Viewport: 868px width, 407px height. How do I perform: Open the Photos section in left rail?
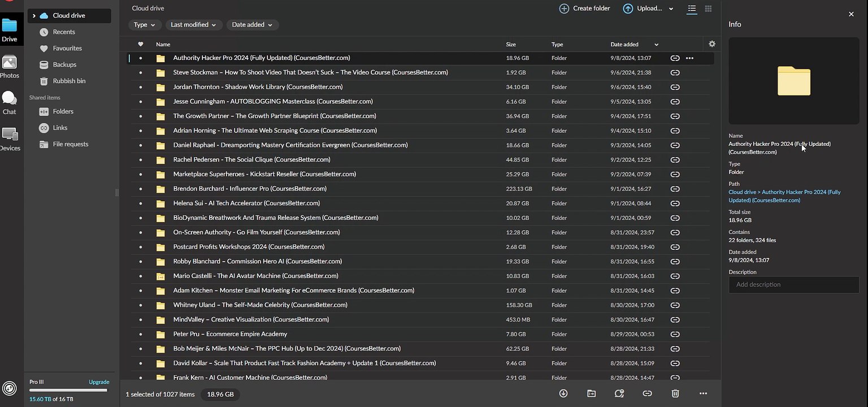[x=10, y=67]
